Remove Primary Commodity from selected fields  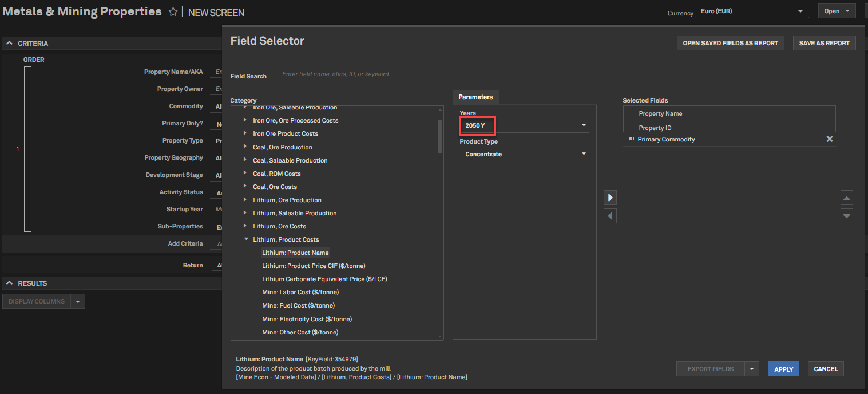click(x=829, y=139)
